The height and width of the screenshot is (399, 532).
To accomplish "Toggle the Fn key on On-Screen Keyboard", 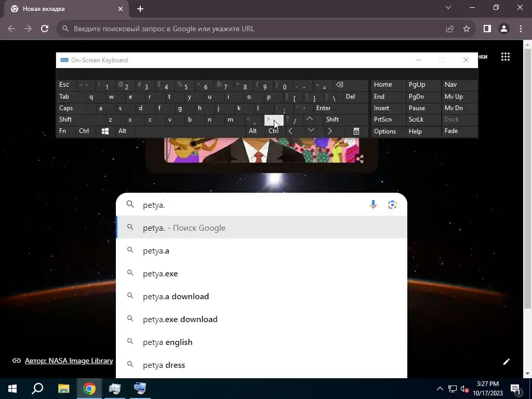I will click(x=66, y=131).
